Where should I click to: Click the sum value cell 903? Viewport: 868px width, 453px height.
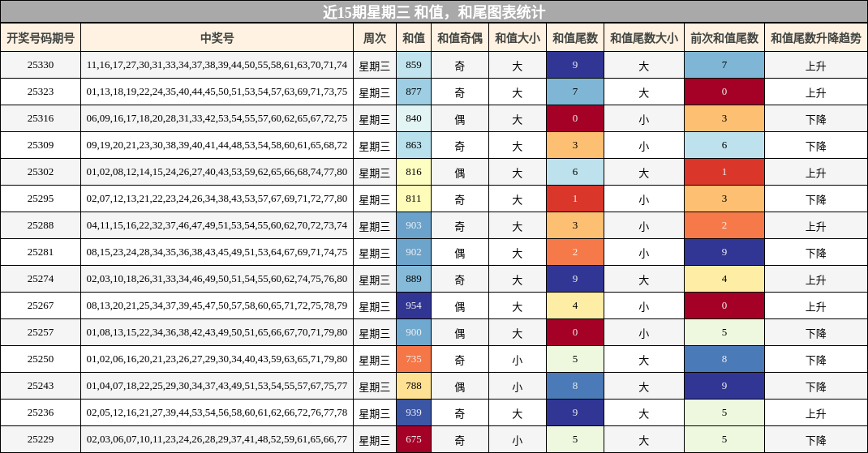pos(414,225)
